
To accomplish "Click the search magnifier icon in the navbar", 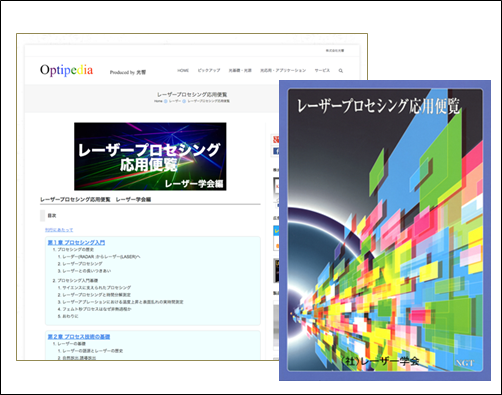I will (341, 71).
